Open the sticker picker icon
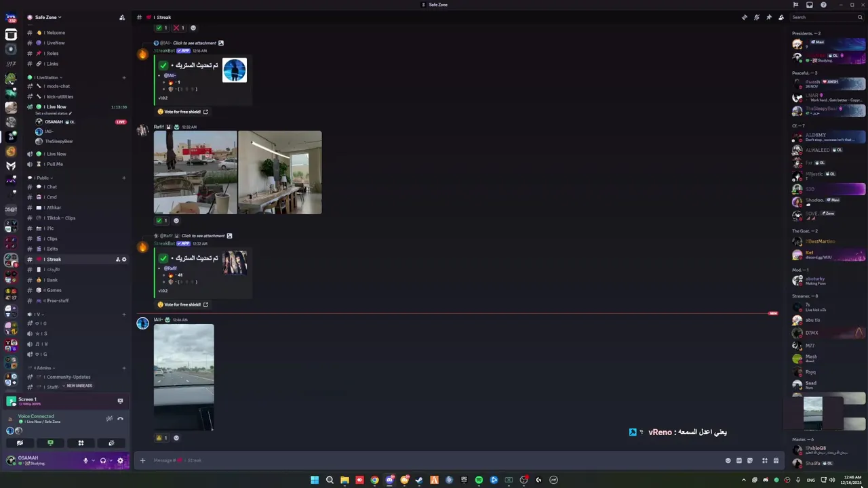This screenshot has width=868, height=488. click(x=750, y=461)
